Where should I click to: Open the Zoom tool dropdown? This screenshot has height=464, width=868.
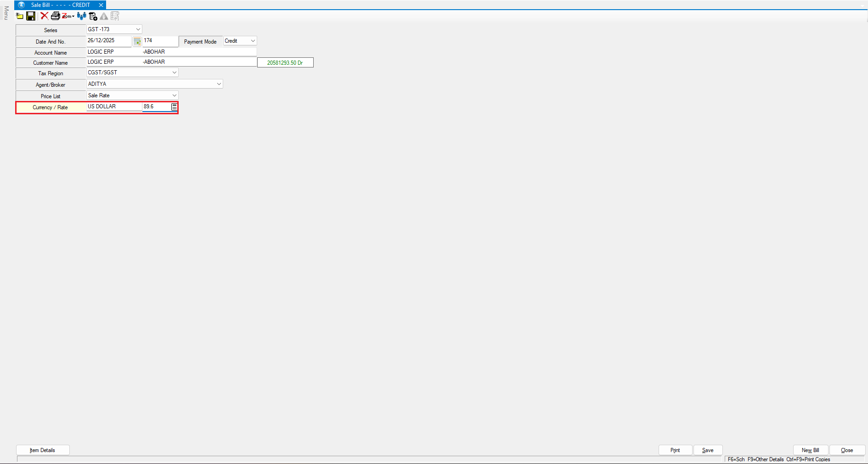[68, 16]
